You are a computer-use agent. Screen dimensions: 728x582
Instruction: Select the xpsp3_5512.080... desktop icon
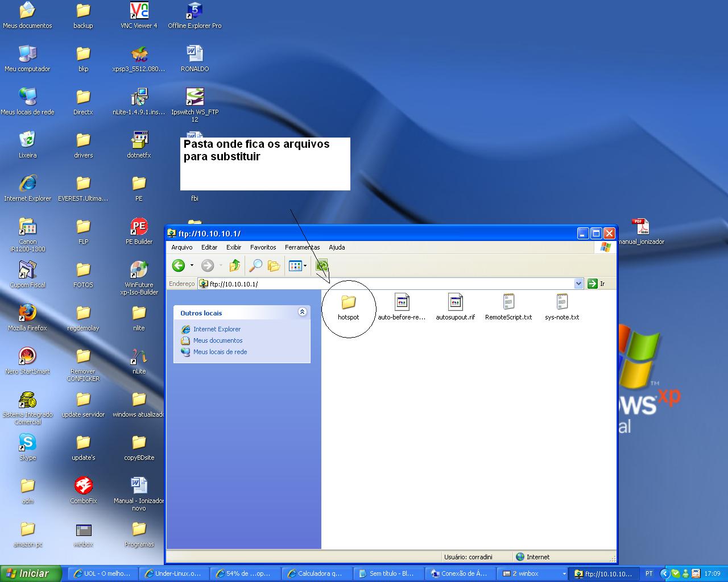point(139,59)
